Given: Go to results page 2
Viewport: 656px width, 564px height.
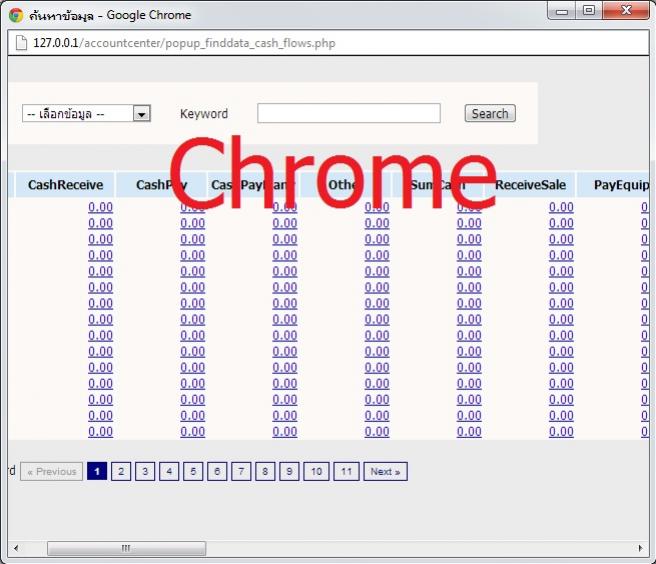Looking at the screenshot, I should point(121,472).
